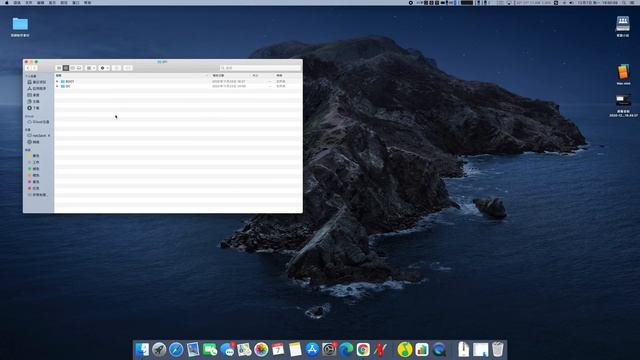
Task: Open Launchpad from the Dock
Action: click(159, 349)
